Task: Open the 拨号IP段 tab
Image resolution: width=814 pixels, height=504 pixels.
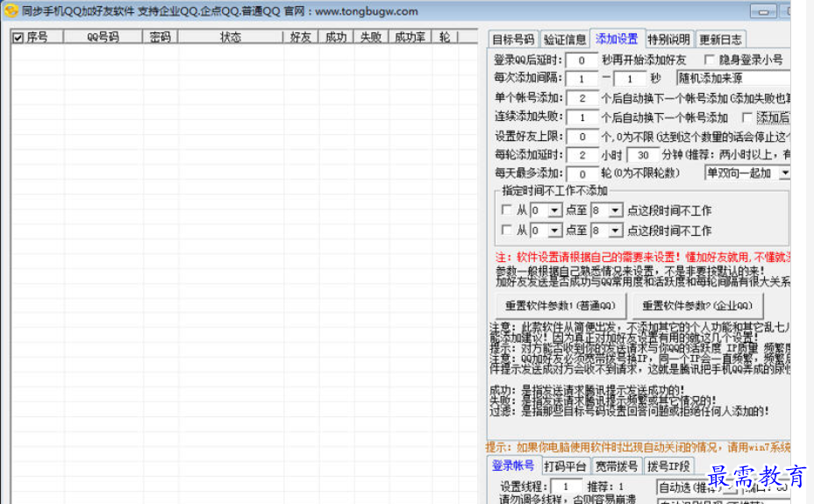Action: pos(668,466)
